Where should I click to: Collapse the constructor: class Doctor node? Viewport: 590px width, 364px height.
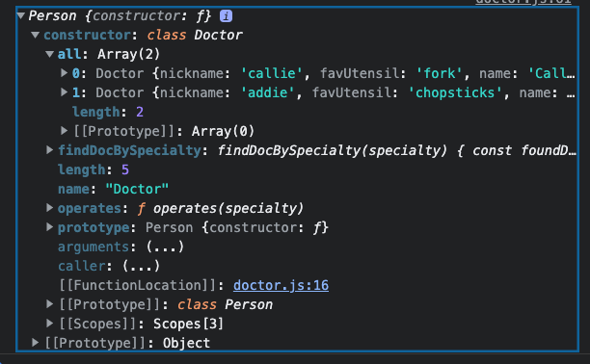(36, 35)
